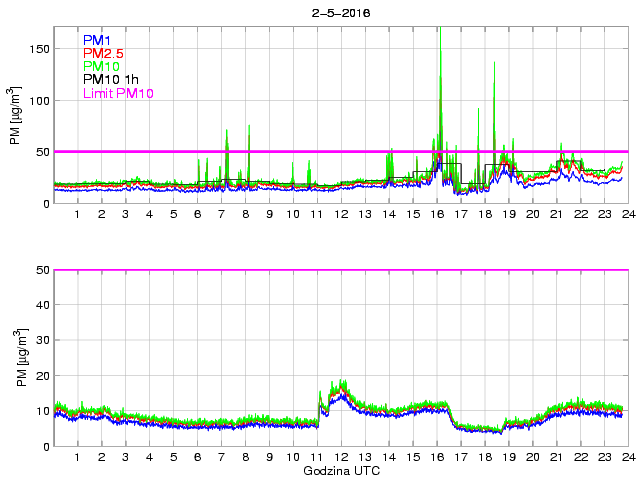The height and width of the screenshot is (480, 640).
Task: Click the chart title date 2-5-2016
Action: point(339,14)
